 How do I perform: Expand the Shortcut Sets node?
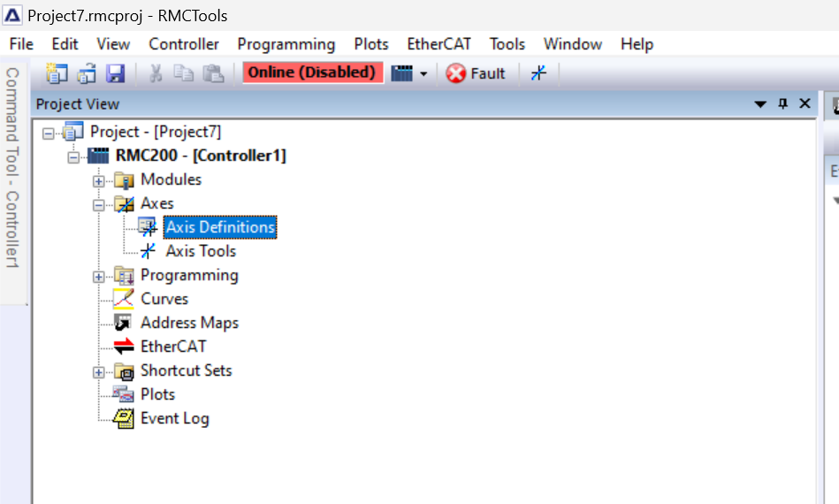coord(98,372)
